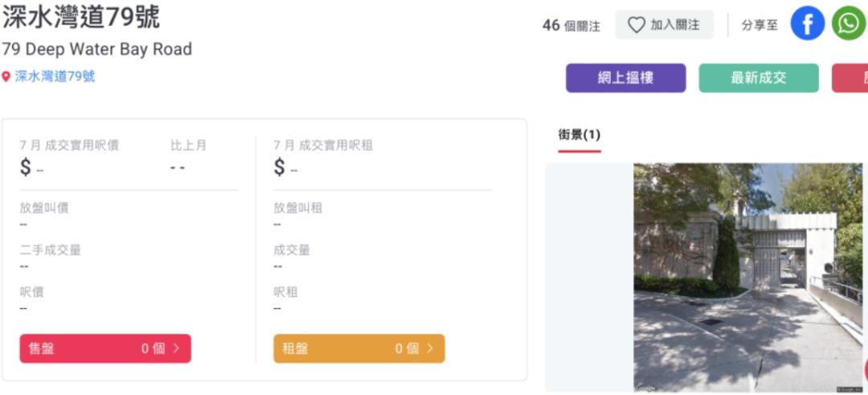868x395 pixels.
Task: Click the 7 月 成交實用呎價 label
Action: pos(69,146)
